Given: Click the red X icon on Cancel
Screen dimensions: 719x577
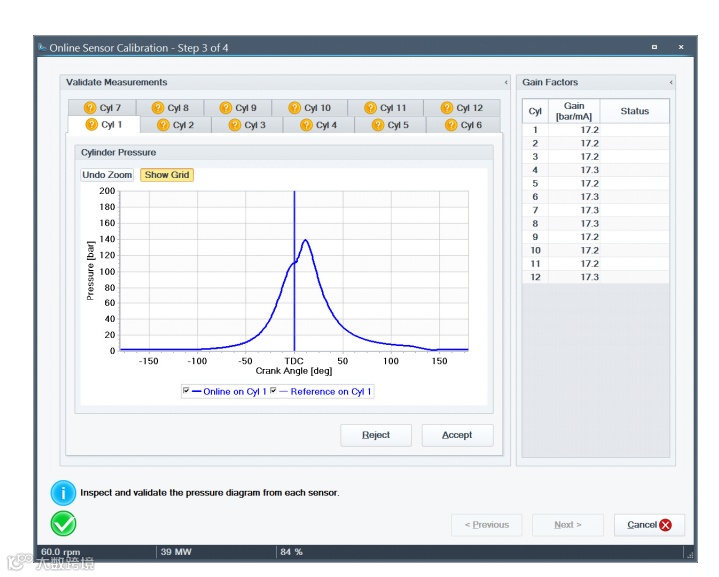Looking at the screenshot, I should click(665, 525).
